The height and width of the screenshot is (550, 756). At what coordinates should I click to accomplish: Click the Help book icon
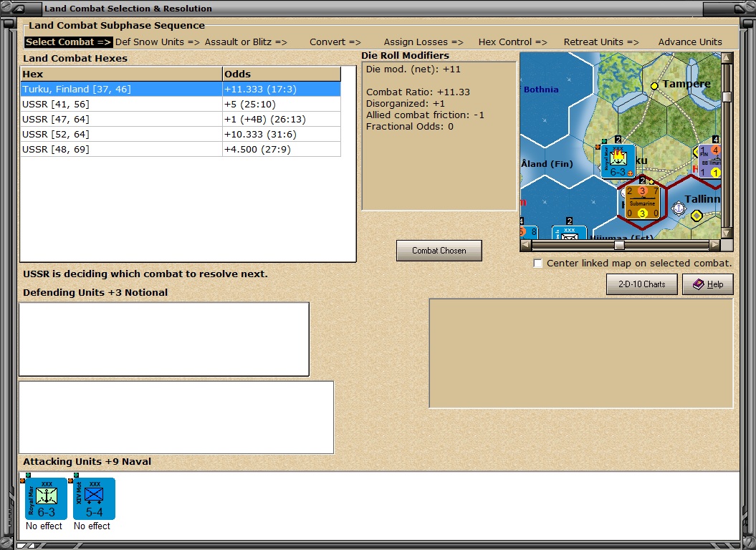pyautogui.click(x=698, y=284)
